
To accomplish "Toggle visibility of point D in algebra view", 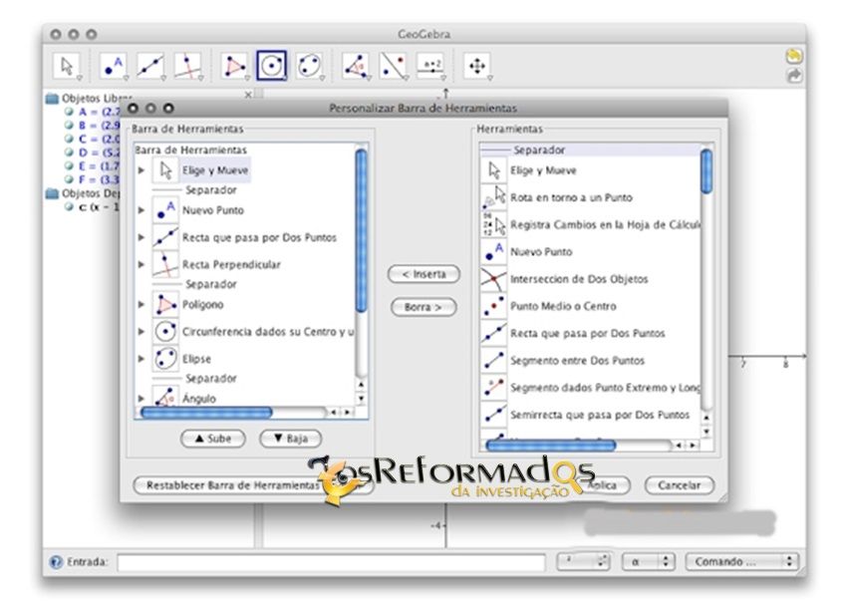I will pos(70,153).
